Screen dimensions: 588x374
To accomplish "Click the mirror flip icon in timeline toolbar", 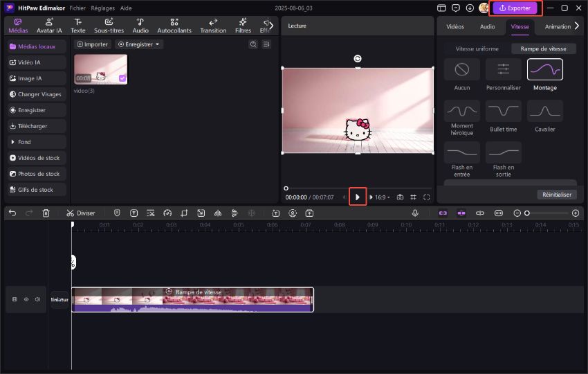I will [217, 213].
